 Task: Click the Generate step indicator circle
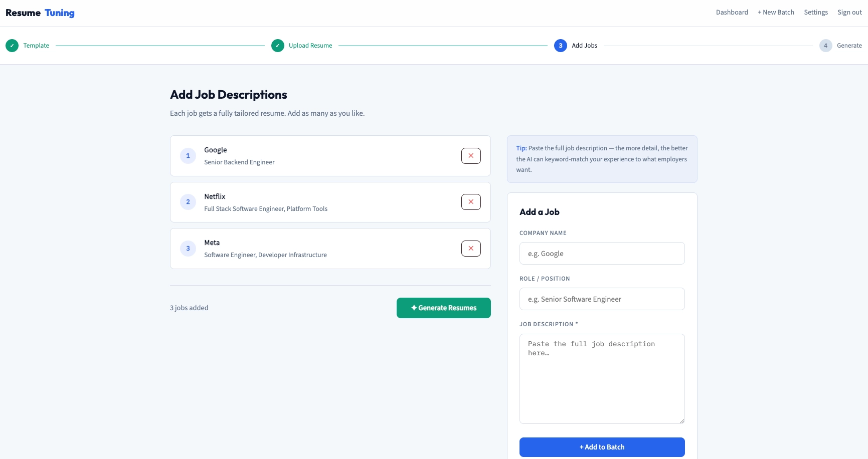825,46
